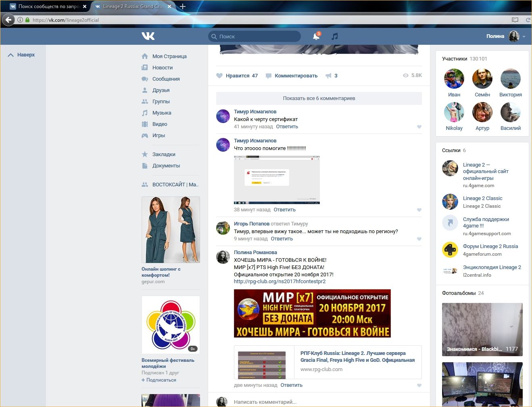Viewport: 532px width, 407px height.
Task: Click the browser back arrow button
Action: coord(8,20)
